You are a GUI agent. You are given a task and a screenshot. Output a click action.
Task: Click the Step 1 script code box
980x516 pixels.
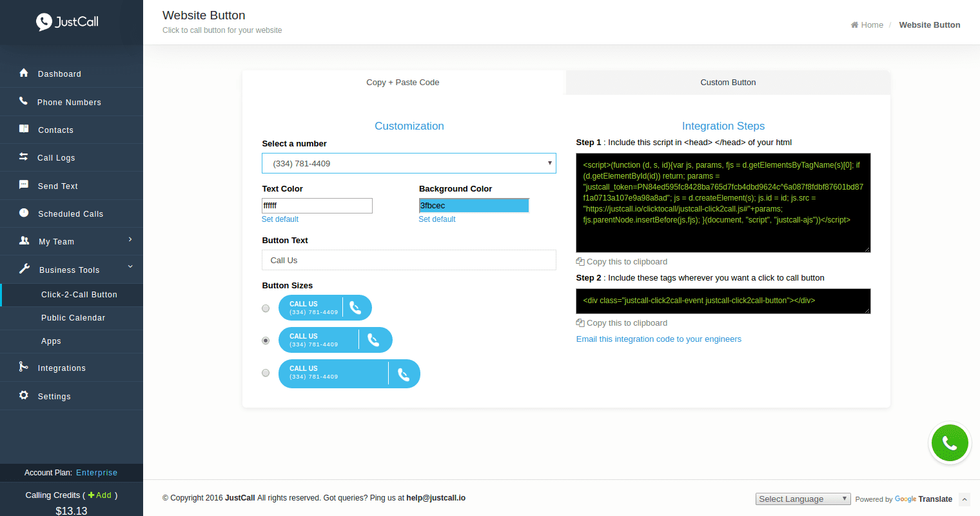tap(723, 203)
